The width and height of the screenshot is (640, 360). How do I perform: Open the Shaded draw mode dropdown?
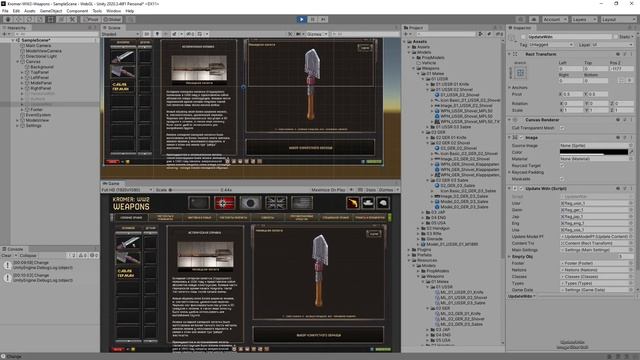120,34
